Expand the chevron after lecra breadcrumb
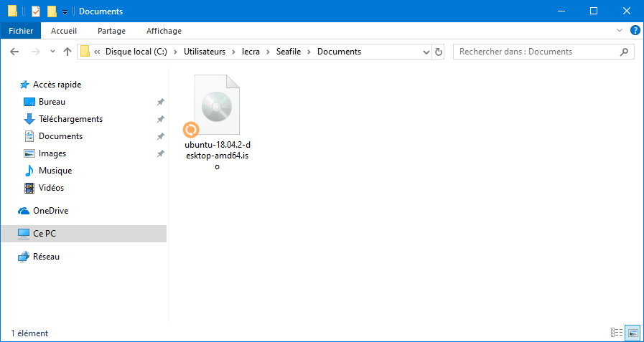The height and width of the screenshot is (342, 644). point(268,52)
